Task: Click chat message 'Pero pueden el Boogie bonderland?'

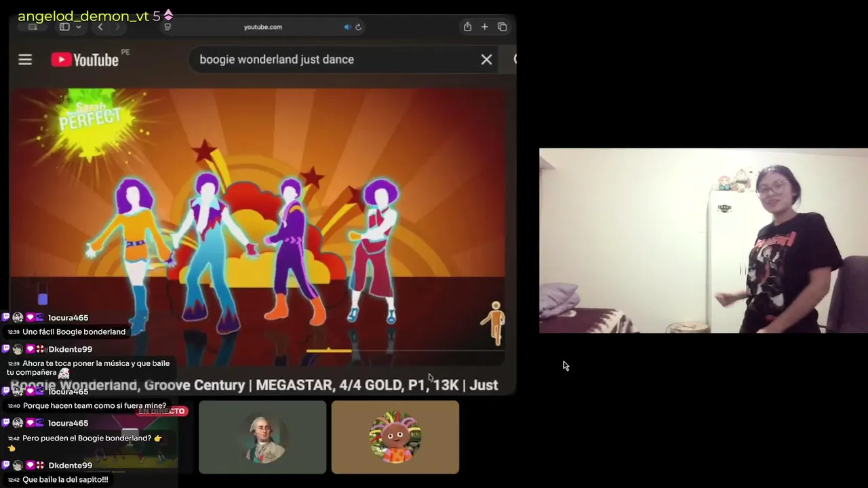Action: coord(86,443)
